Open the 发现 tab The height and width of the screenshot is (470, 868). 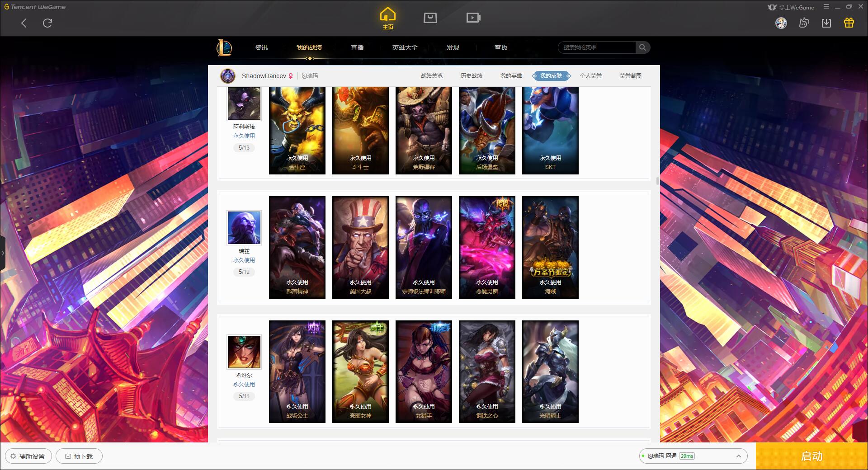coord(453,47)
